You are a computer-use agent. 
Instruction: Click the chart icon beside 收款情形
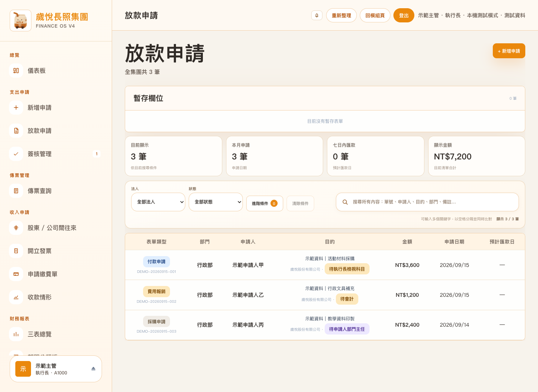point(16,297)
